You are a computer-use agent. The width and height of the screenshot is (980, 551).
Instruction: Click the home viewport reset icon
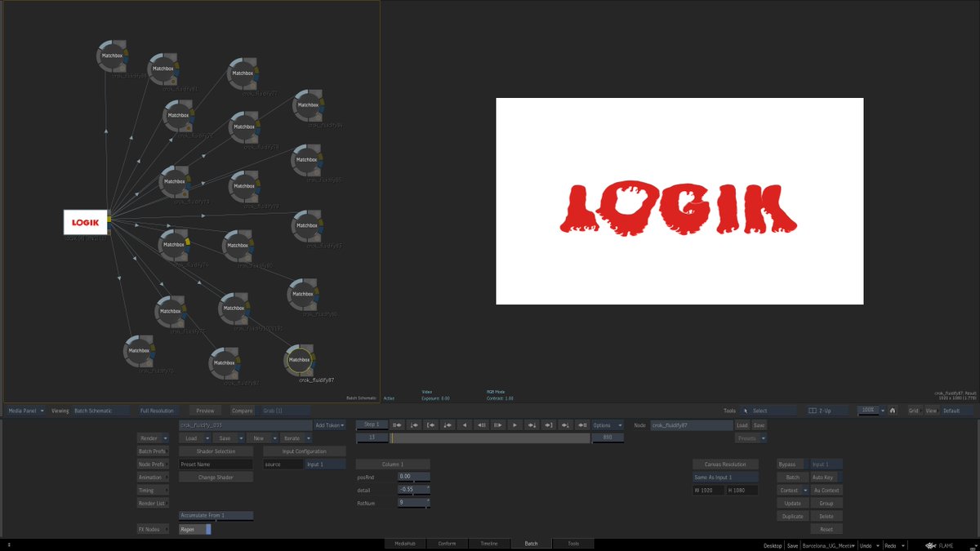pyautogui.click(x=893, y=411)
